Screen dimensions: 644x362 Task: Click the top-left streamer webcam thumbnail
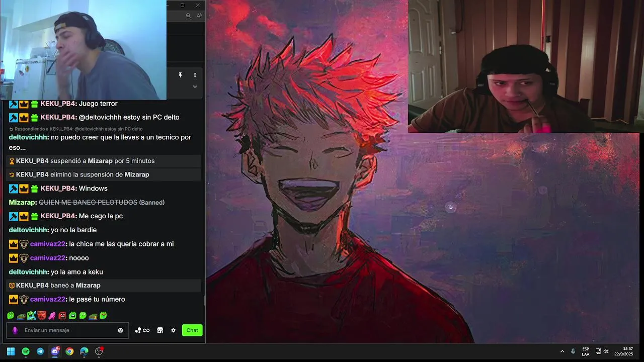pyautogui.click(x=83, y=50)
